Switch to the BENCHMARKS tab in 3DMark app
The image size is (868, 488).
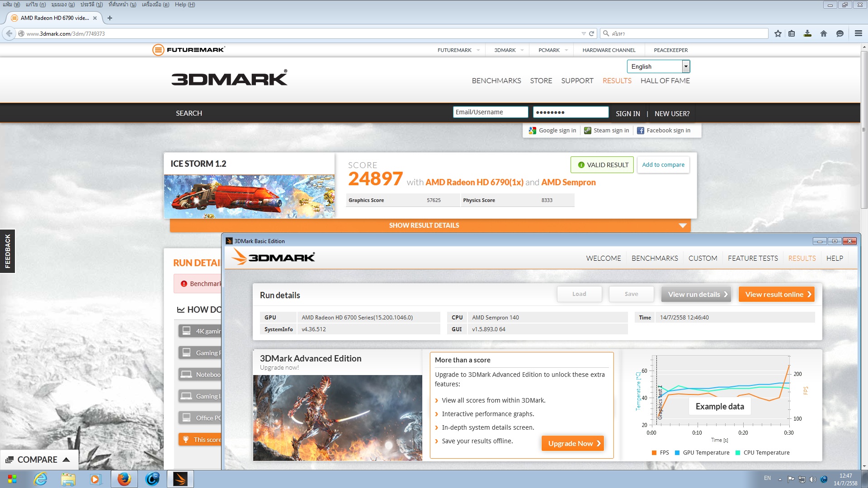[654, 258]
